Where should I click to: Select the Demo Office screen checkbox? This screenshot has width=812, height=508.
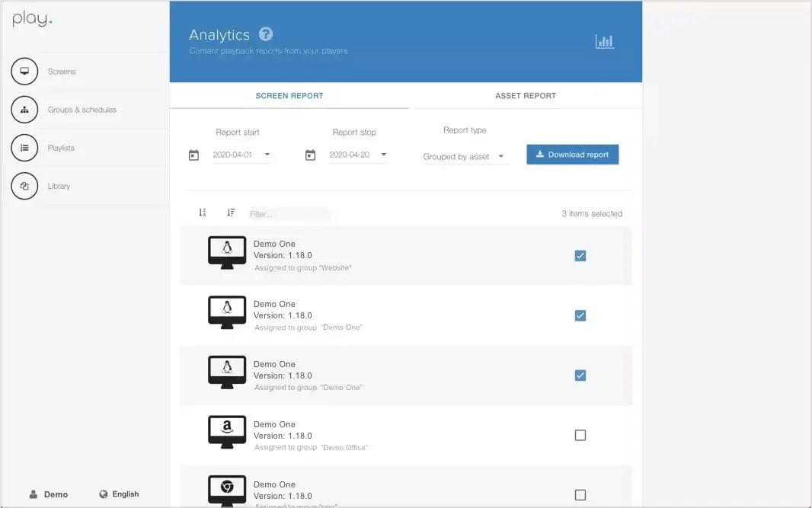click(x=580, y=436)
